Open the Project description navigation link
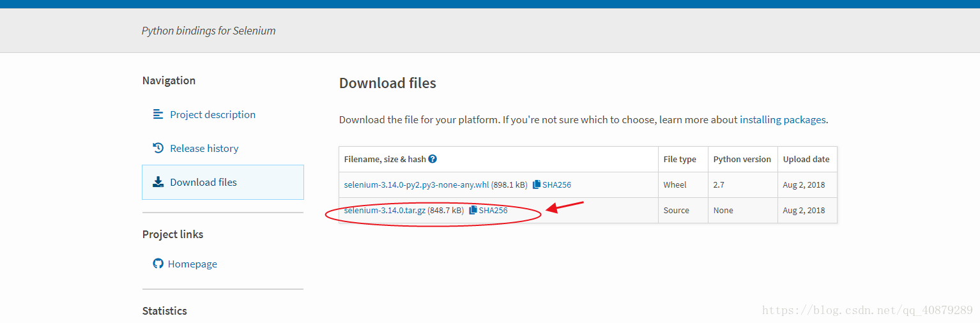The image size is (980, 323). 212,115
